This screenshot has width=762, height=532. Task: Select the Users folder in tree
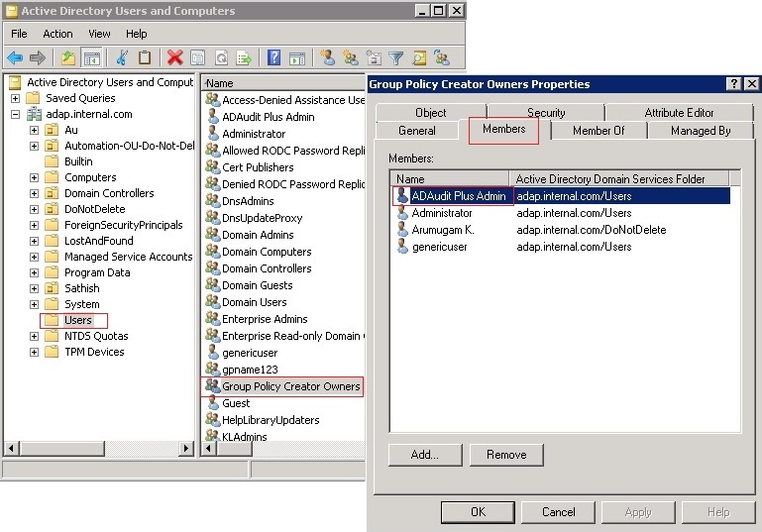pos(77,320)
